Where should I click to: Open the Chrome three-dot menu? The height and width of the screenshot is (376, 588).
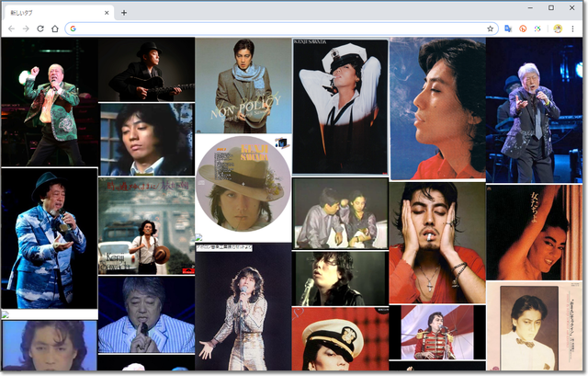[x=572, y=28]
